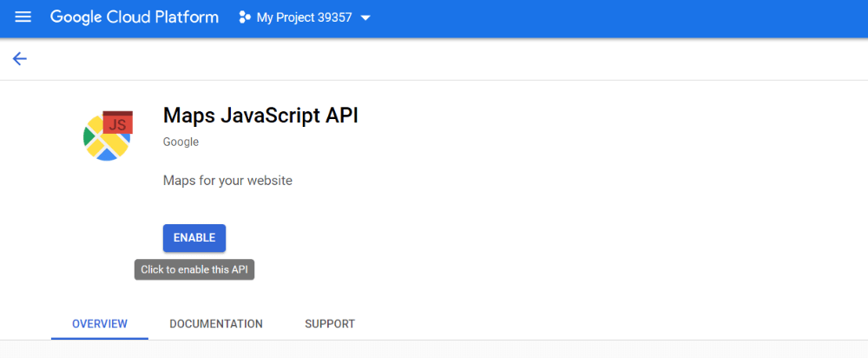Click the 'Click to enable this API' tooltip
The height and width of the screenshot is (358, 868).
(194, 270)
